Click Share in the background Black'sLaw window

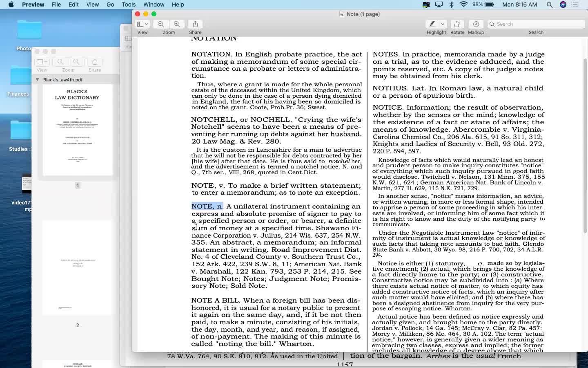tap(95, 62)
